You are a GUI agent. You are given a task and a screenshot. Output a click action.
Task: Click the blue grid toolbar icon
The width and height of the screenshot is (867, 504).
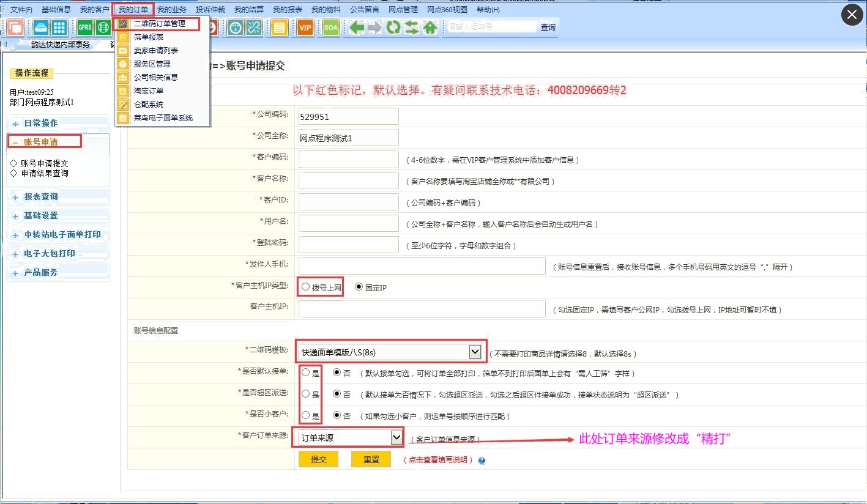click(59, 28)
